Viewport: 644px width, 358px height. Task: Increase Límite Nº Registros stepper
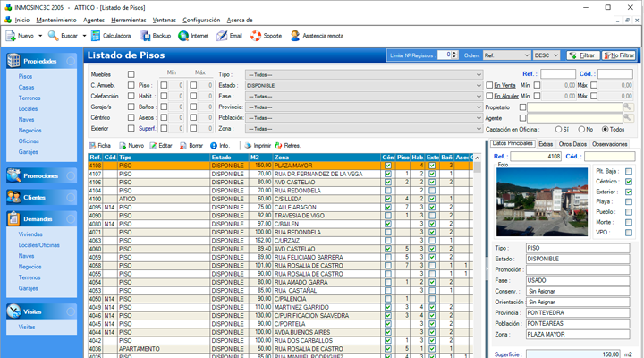[x=454, y=53]
